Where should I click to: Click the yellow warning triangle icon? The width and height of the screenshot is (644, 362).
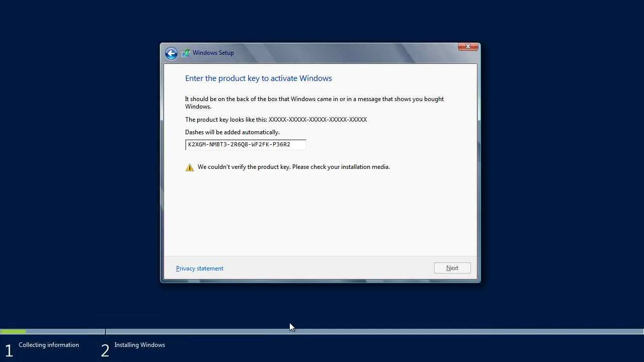190,167
